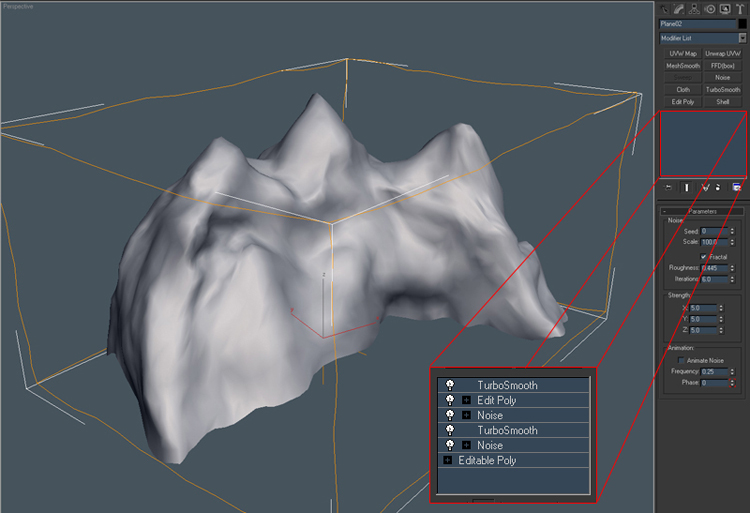Open the Create command panel tab

coord(664,8)
